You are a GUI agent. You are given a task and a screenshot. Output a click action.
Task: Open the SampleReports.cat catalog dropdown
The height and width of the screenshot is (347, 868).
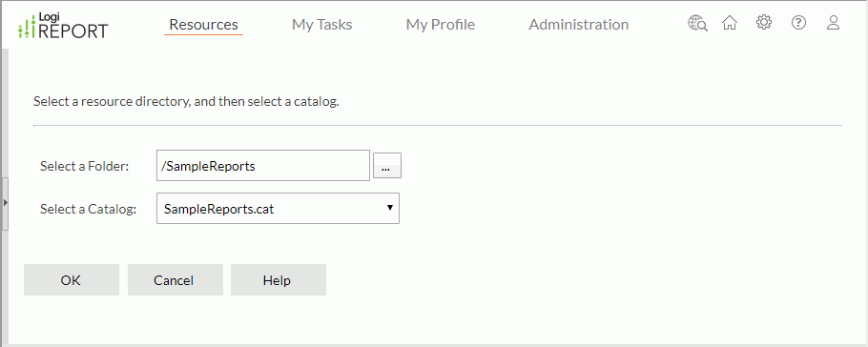[x=278, y=208]
